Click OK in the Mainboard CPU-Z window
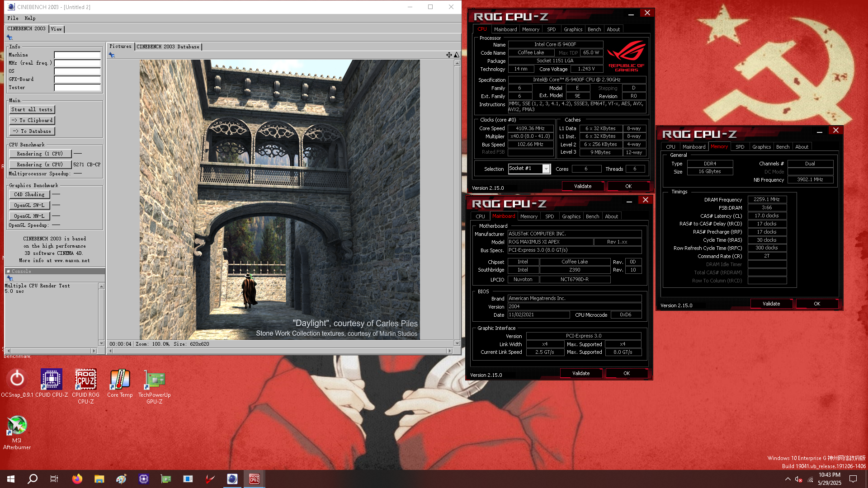The image size is (868, 488). [x=627, y=373]
